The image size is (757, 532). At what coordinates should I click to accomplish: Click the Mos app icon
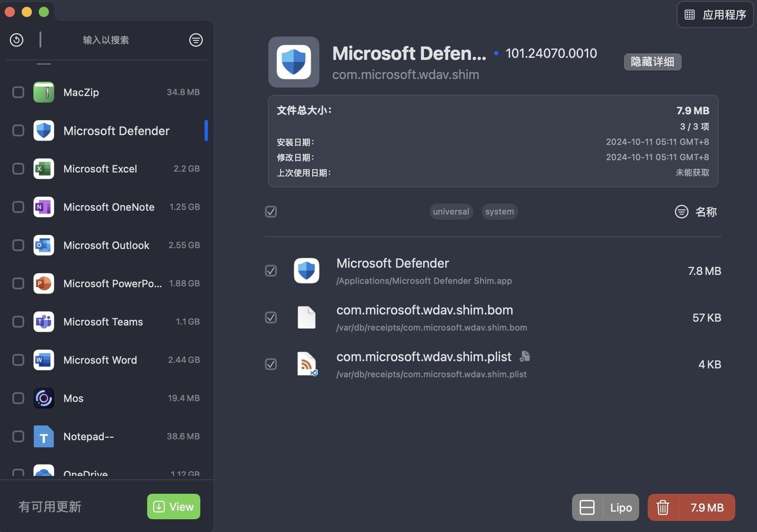(44, 398)
